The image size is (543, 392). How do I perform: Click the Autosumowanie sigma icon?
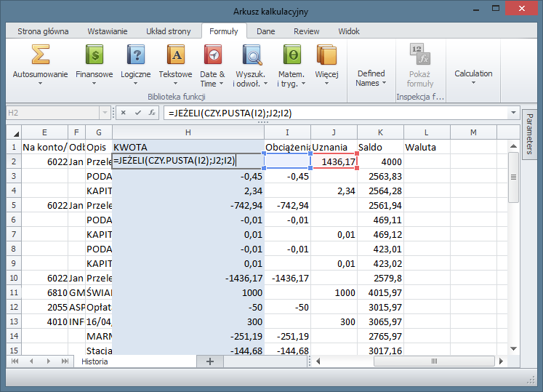pyautogui.click(x=40, y=55)
